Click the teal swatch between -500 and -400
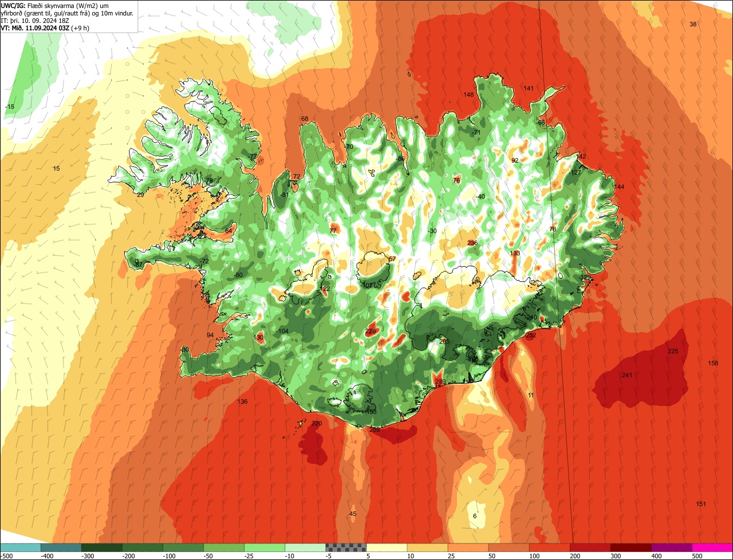This screenshot has width=733, height=560. [x=21, y=547]
